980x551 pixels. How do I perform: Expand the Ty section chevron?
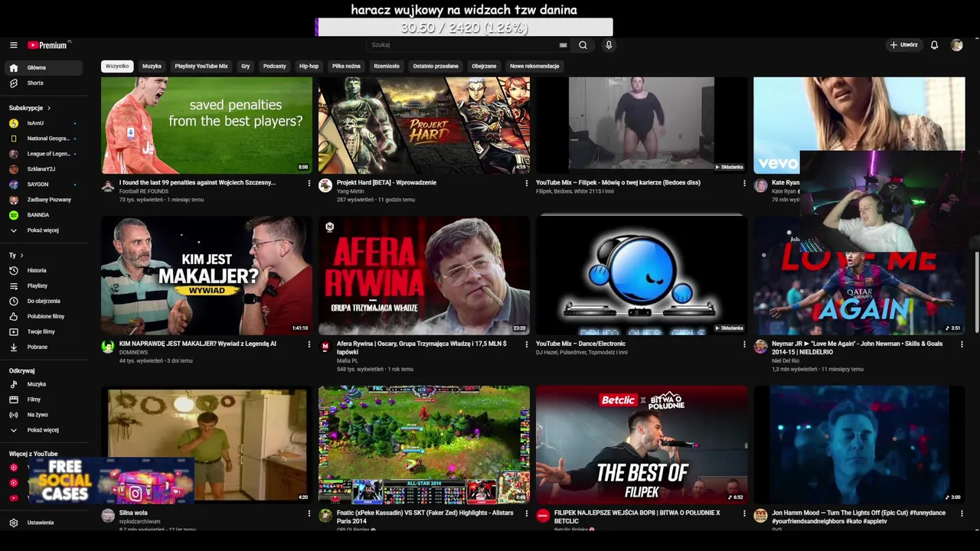pyautogui.click(x=21, y=255)
